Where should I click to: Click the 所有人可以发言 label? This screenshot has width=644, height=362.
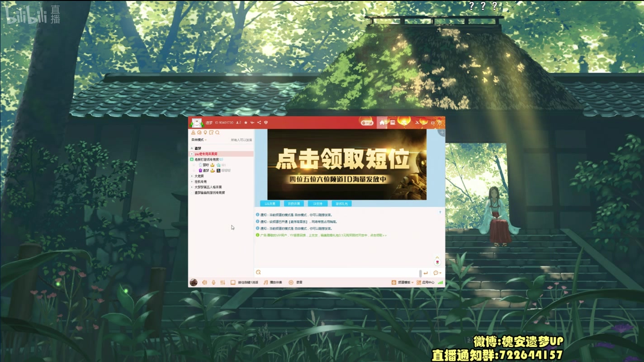(241, 140)
